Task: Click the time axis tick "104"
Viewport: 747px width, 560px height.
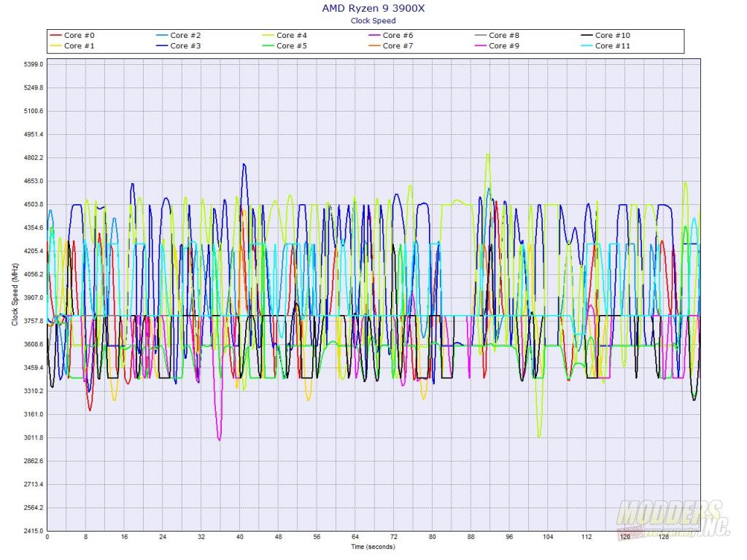Action: click(549, 537)
